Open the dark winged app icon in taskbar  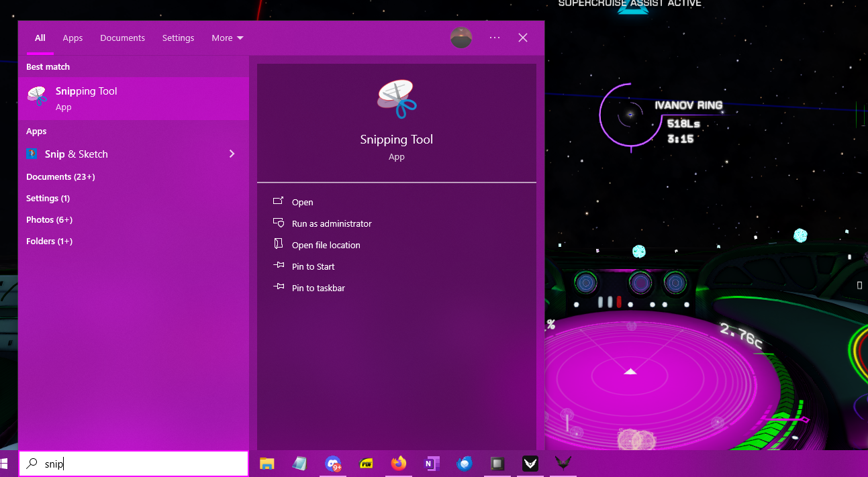[x=563, y=464]
